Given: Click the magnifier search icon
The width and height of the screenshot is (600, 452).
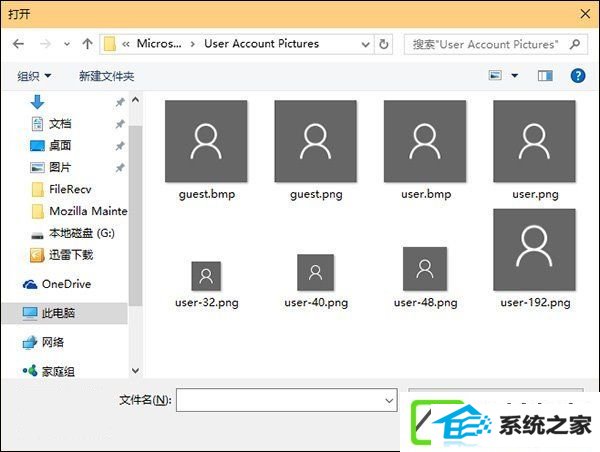Looking at the screenshot, I should coord(574,44).
